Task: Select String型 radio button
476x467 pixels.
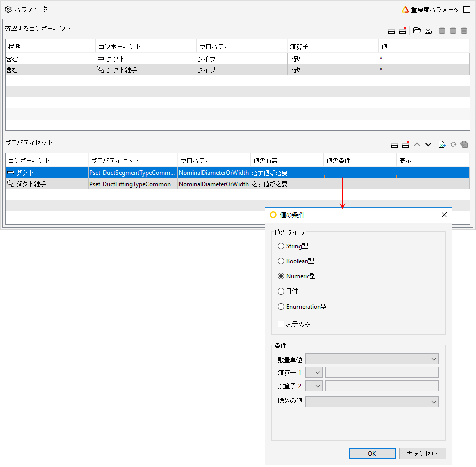Action: 281,246
